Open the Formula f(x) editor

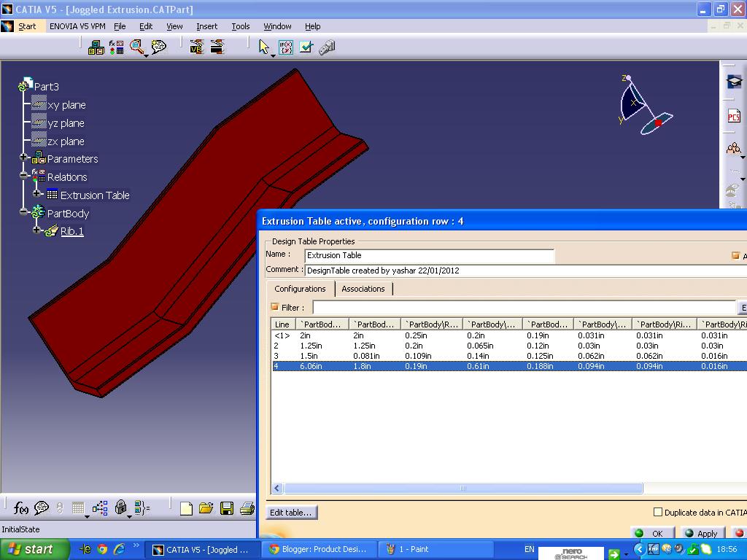pos(20,508)
